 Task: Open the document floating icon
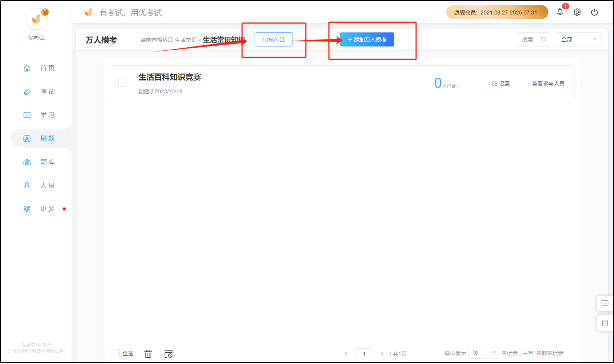(605, 323)
